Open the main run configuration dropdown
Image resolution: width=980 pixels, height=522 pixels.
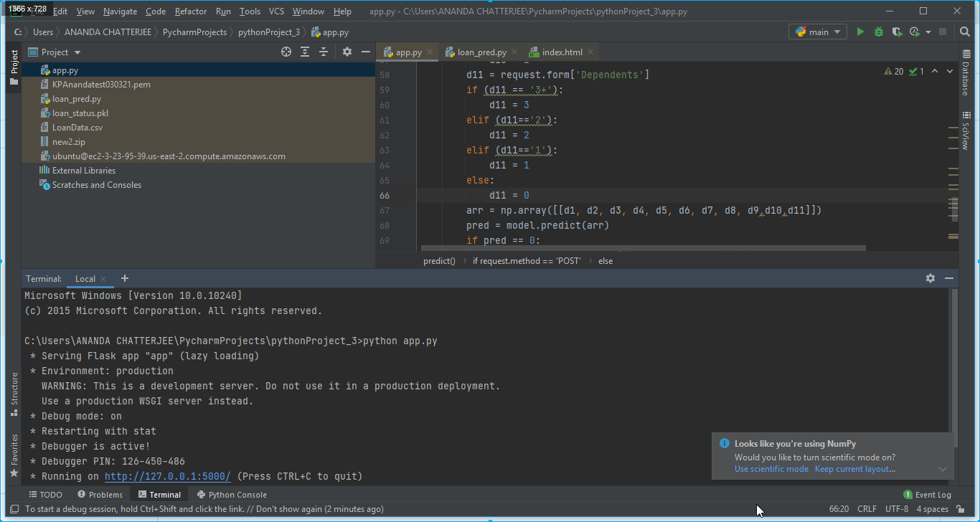817,32
